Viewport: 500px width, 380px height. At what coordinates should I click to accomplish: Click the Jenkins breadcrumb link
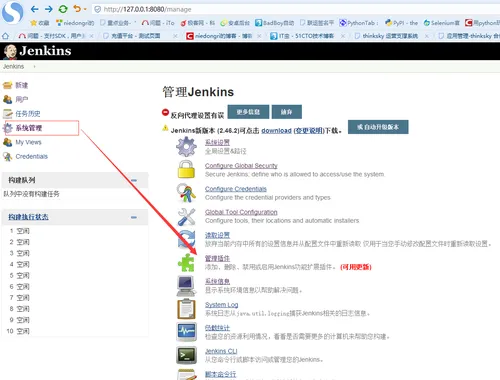point(14,66)
